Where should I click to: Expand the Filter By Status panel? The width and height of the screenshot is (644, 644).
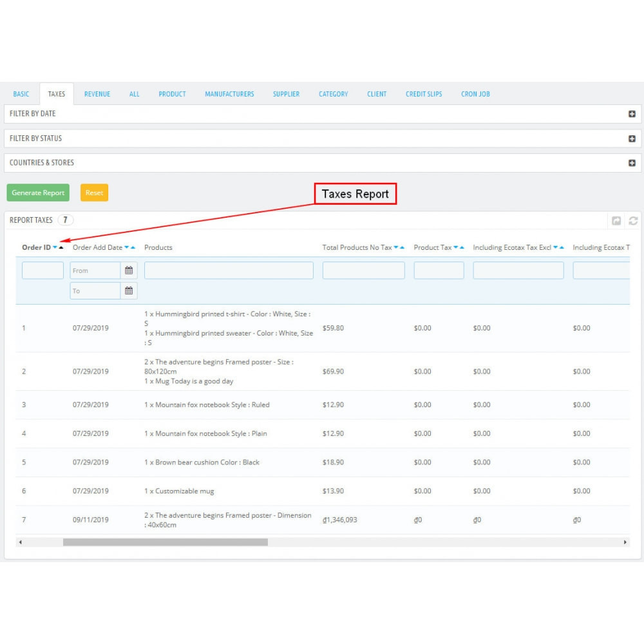pyautogui.click(x=632, y=138)
